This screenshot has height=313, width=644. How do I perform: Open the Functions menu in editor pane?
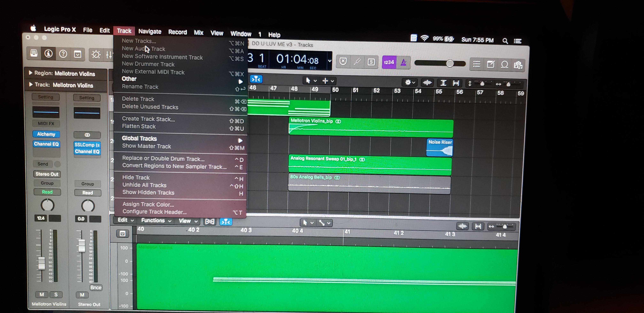pos(153,221)
